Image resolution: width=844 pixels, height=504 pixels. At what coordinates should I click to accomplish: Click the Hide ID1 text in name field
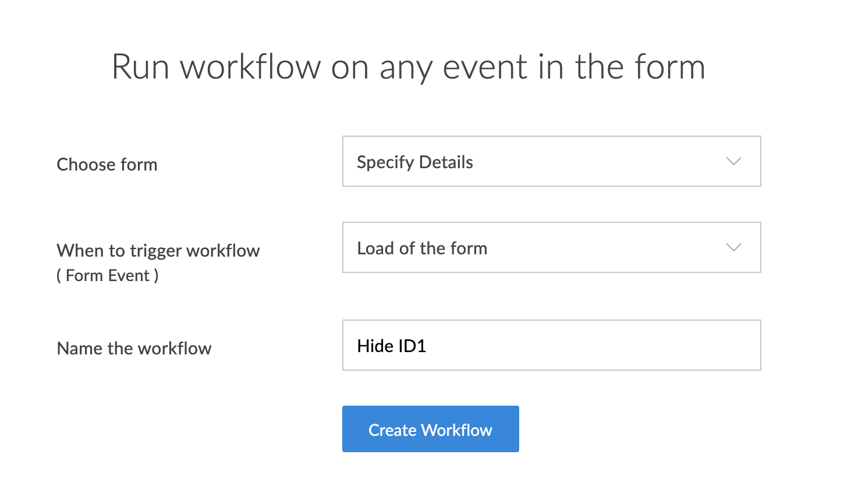tap(391, 346)
